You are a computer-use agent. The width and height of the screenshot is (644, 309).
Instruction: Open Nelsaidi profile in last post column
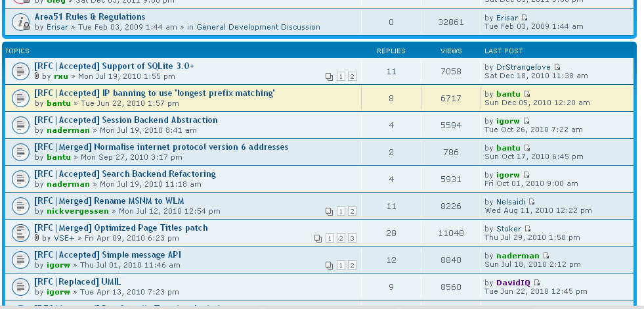(x=511, y=202)
